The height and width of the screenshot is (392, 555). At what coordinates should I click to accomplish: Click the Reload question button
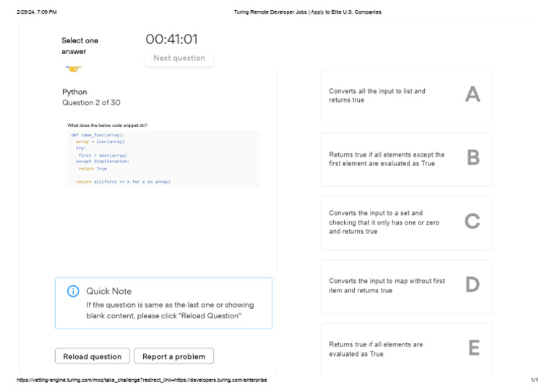[92, 357]
